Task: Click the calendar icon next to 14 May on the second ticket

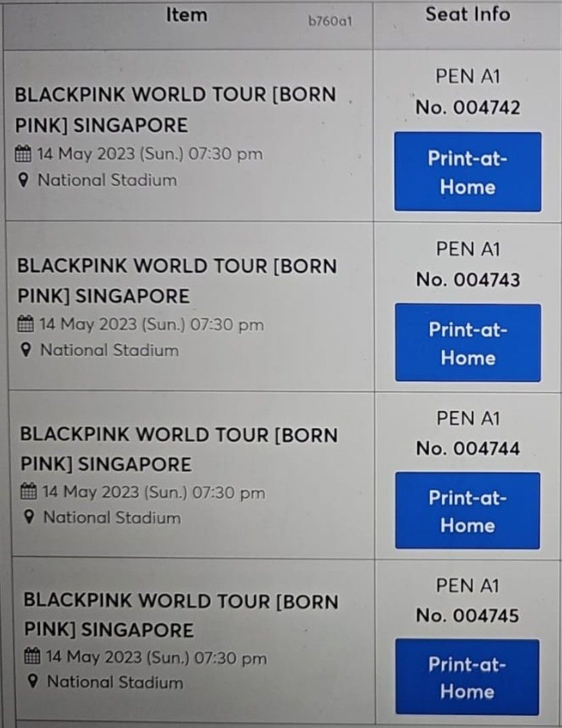Action: 27,324
